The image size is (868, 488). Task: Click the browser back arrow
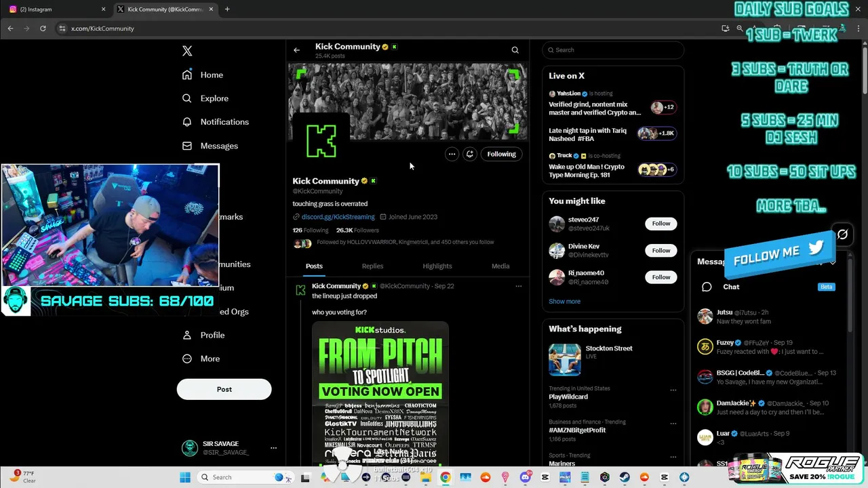tap(10, 28)
